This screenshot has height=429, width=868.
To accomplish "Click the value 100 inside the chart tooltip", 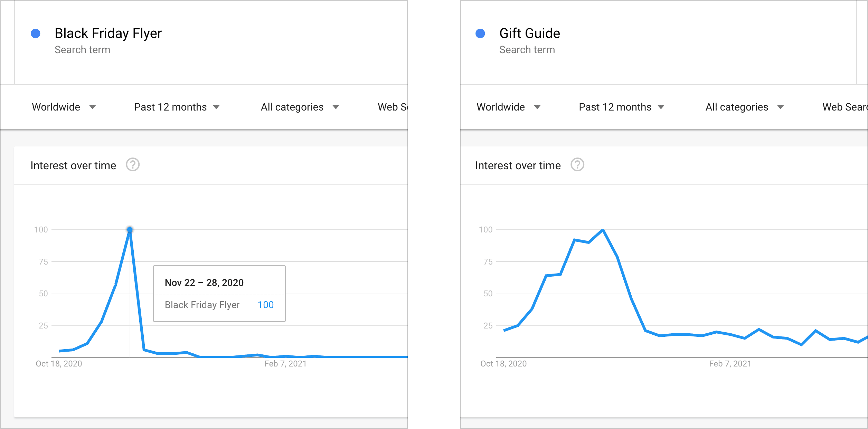I will (265, 305).
